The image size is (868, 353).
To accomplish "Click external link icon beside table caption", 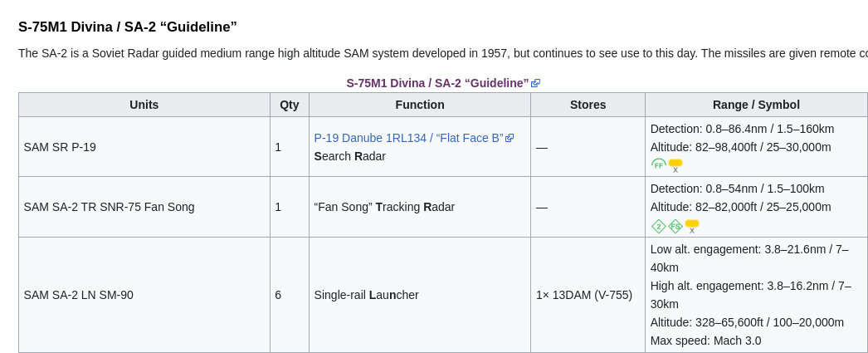I will (x=535, y=83).
